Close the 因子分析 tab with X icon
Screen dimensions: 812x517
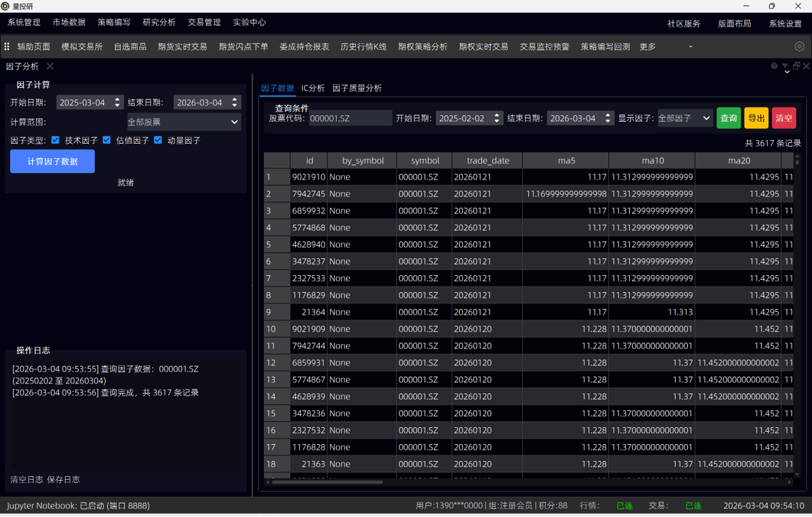50,66
